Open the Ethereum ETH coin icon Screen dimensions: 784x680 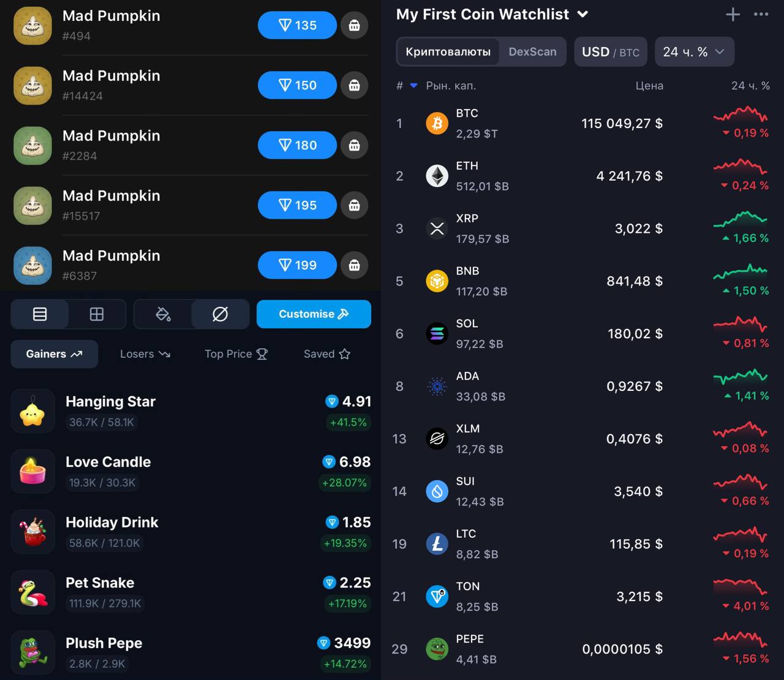click(437, 176)
